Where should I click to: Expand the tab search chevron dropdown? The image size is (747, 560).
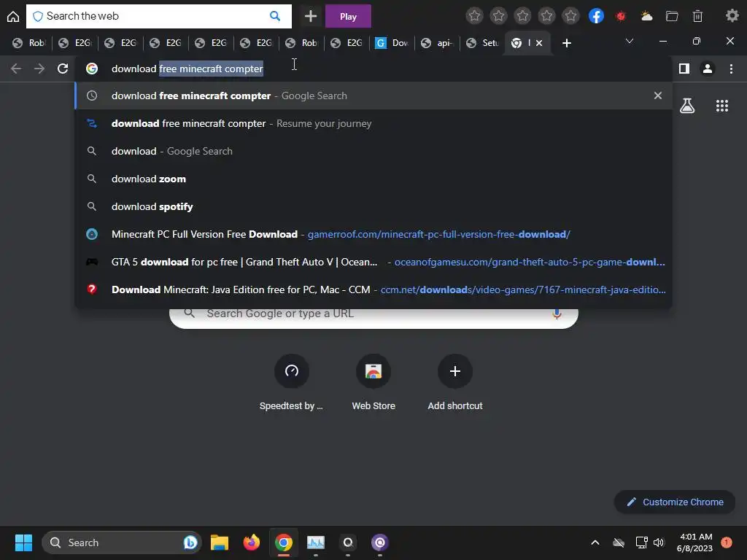pyautogui.click(x=630, y=41)
